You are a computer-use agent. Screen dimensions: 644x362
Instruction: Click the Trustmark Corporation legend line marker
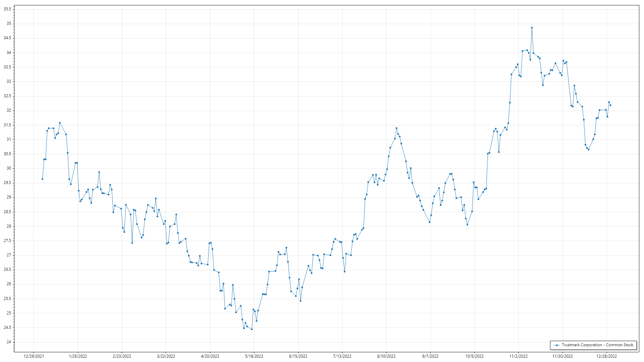pyautogui.click(x=557, y=345)
